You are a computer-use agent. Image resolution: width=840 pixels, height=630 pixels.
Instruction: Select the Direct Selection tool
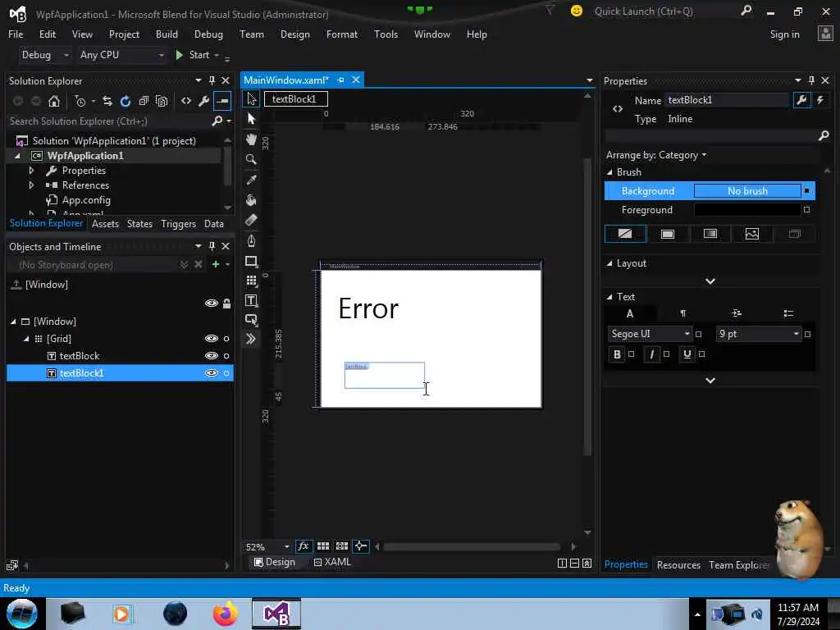[x=251, y=119]
